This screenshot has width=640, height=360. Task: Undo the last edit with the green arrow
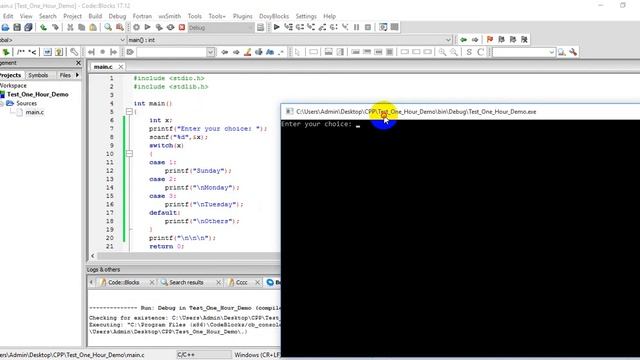pos(43,27)
